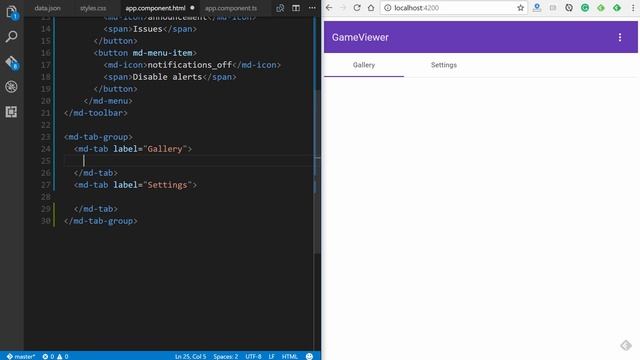
Task: Open the browser home page
Action: (371, 8)
